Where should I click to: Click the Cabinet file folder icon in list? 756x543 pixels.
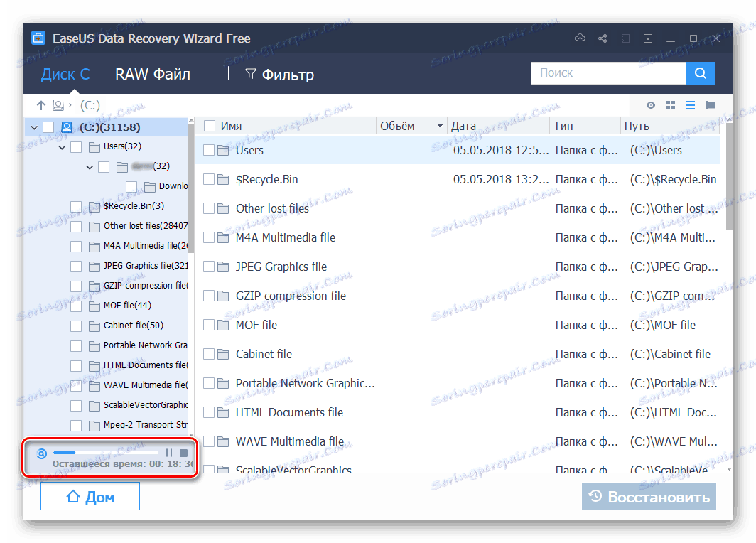coord(223,355)
